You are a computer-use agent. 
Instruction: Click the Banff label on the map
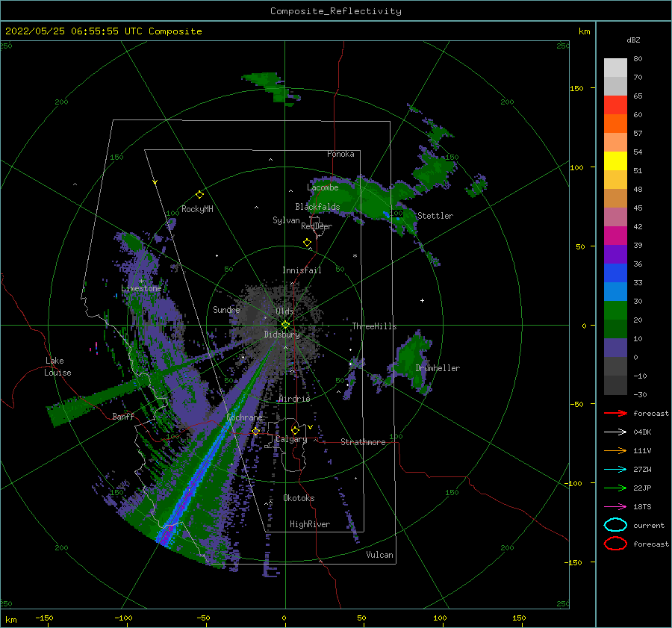tap(123, 416)
